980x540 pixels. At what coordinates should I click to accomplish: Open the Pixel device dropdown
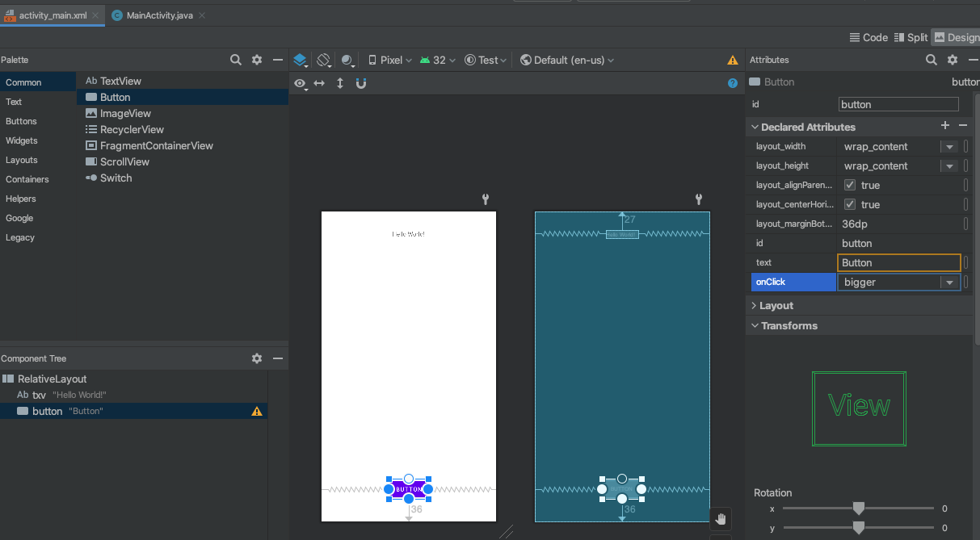click(389, 60)
